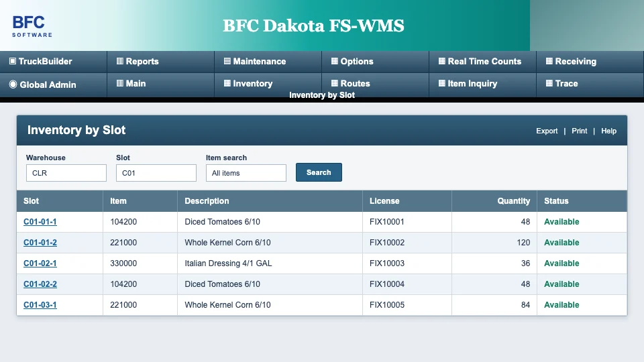Click the Item Inquiry icon
Viewport: 644px width, 362px height.
tap(442, 83)
